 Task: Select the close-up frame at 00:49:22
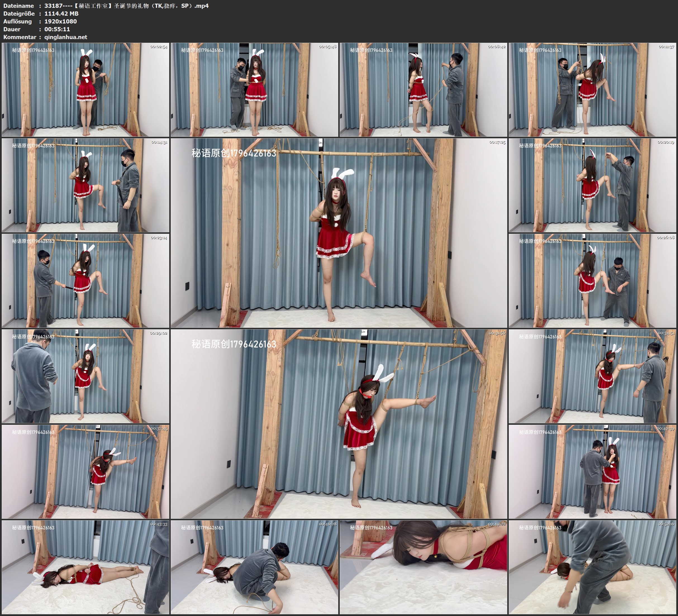(x=423, y=567)
